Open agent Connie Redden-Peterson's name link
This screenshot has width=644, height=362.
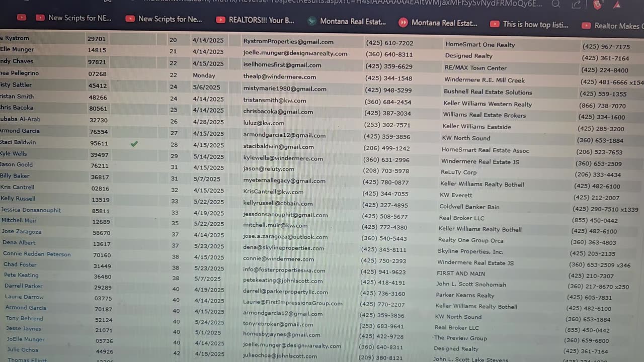pos(37,254)
